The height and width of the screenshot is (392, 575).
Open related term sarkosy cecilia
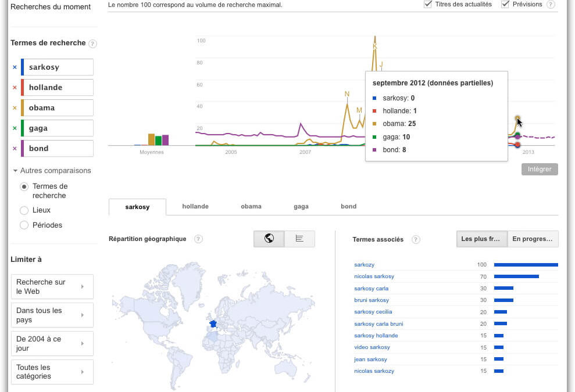click(x=373, y=312)
